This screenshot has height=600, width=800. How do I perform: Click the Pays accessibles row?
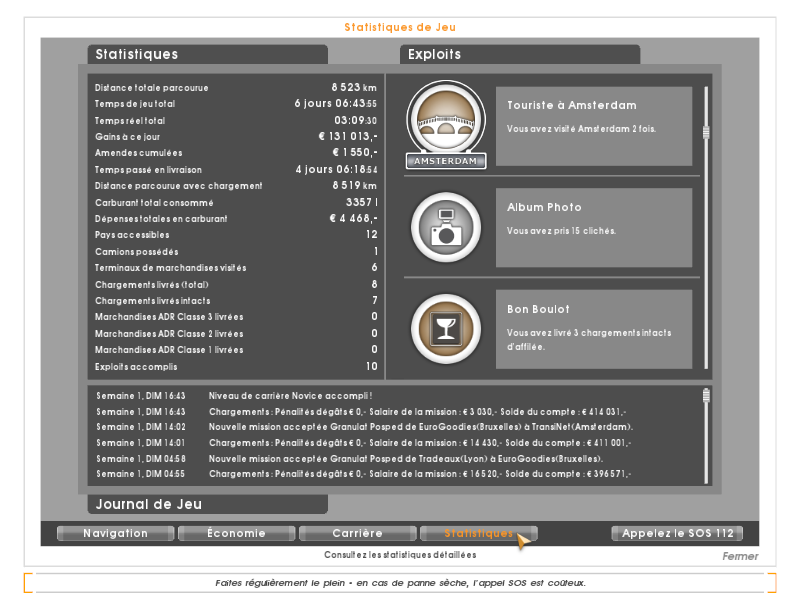tap(236, 235)
